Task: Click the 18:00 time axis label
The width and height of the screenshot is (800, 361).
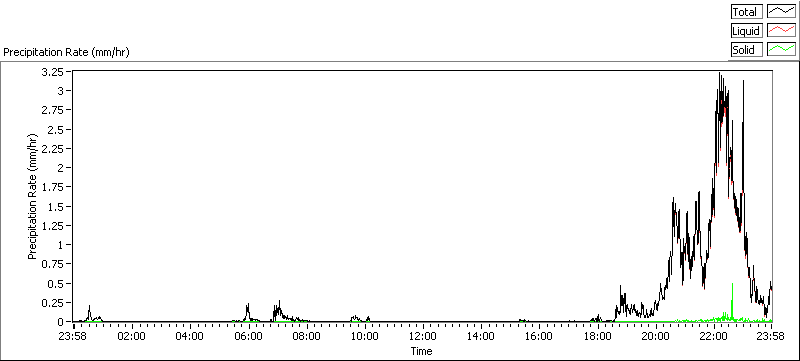Action: point(597,336)
